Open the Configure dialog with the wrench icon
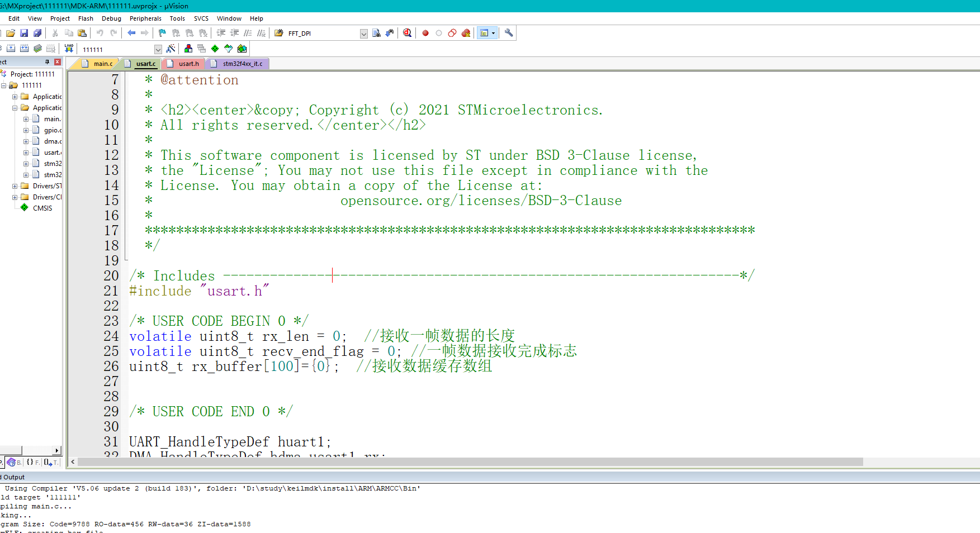Image resolution: width=980 pixels, height=533 pixels. (x=508, y=32)
